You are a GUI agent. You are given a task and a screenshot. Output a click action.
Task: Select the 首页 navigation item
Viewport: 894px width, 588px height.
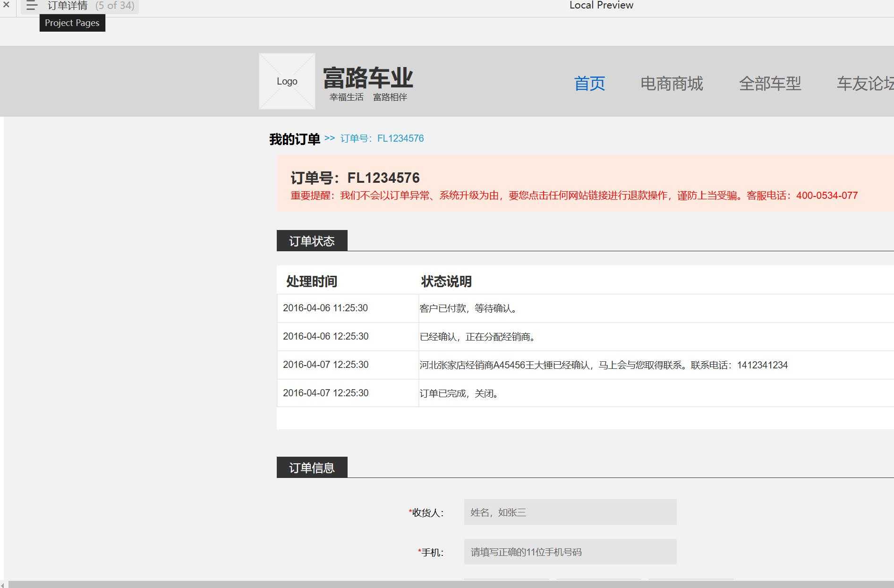coord(589,83)
